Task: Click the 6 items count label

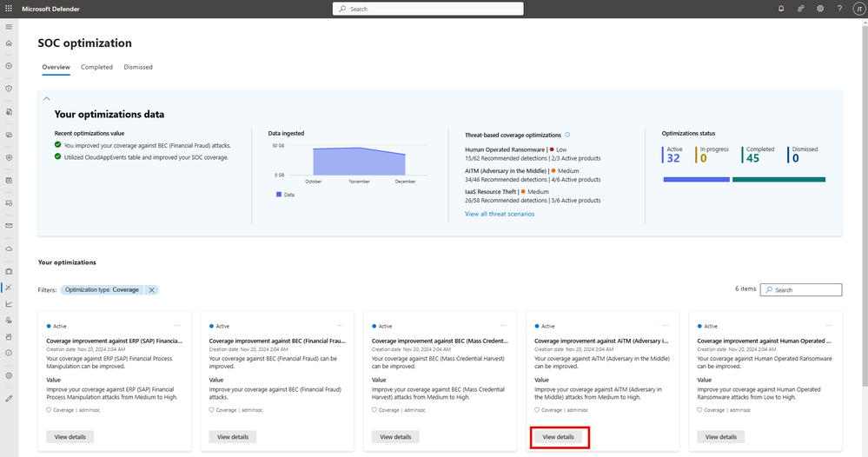Action: [x=745, y=288]
